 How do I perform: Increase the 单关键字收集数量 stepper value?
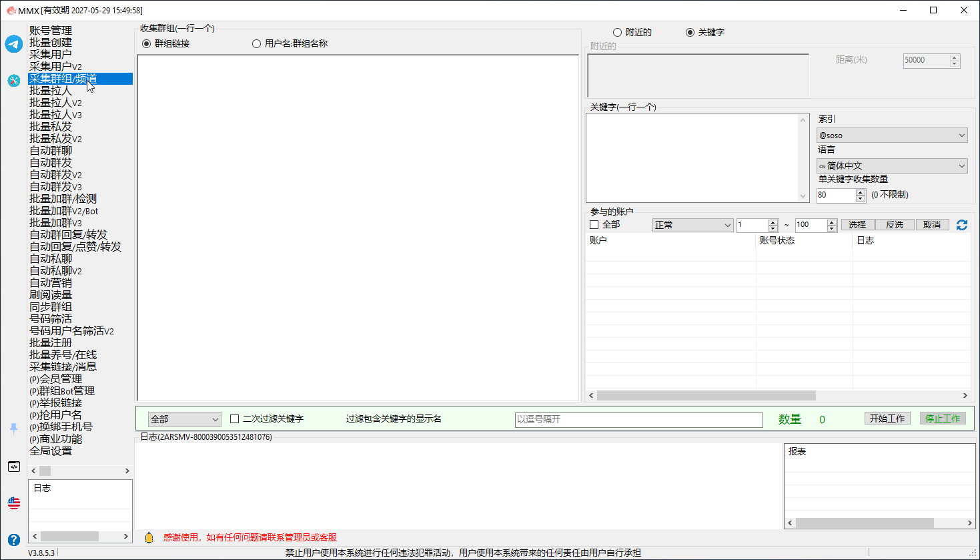pos(861,192)
